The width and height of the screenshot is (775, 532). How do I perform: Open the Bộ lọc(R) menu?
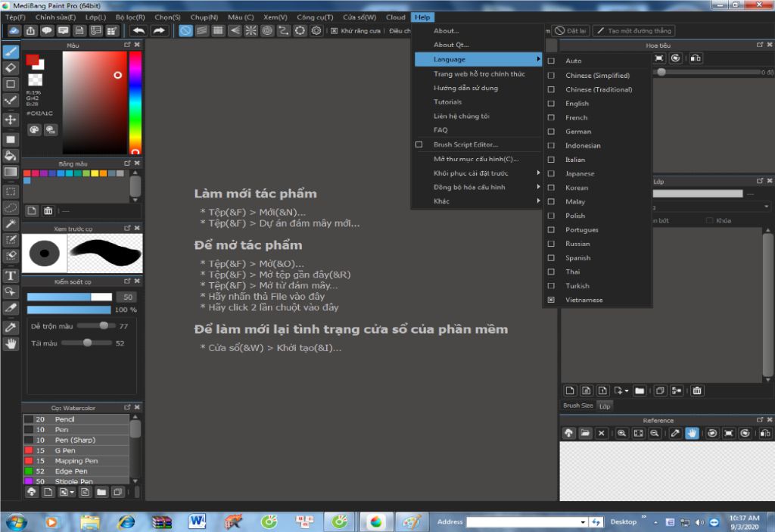[x=130, y=17]
